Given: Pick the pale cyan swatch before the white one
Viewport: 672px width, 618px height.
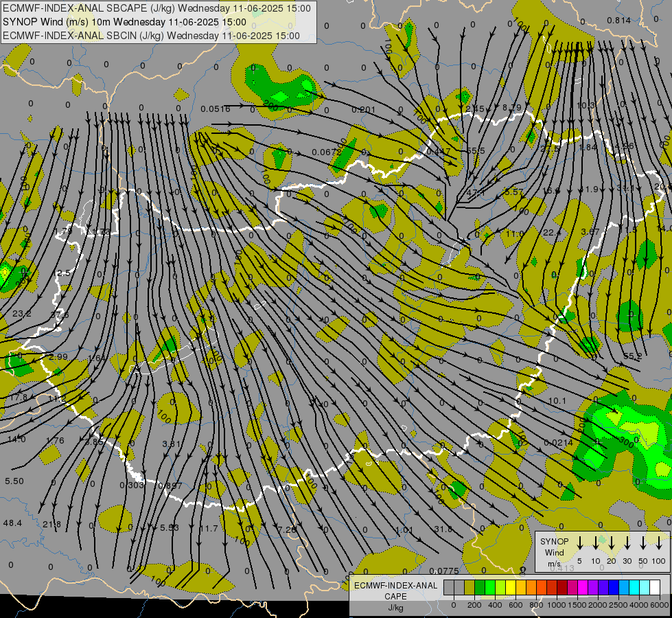Looking at the screenshot, I should (645, 587).
